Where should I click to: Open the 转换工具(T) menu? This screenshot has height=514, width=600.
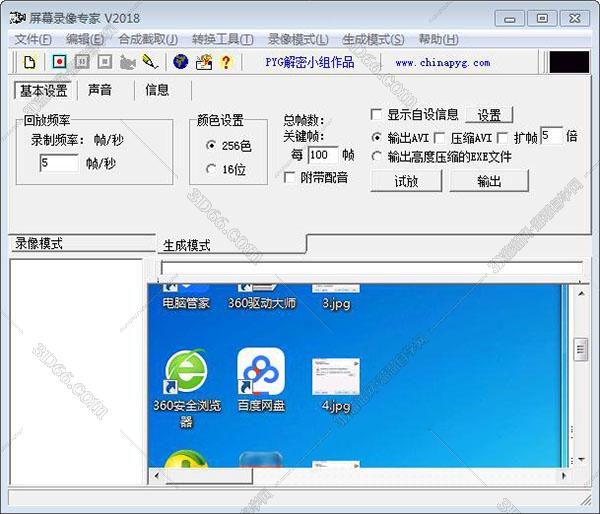coord(223,39)
